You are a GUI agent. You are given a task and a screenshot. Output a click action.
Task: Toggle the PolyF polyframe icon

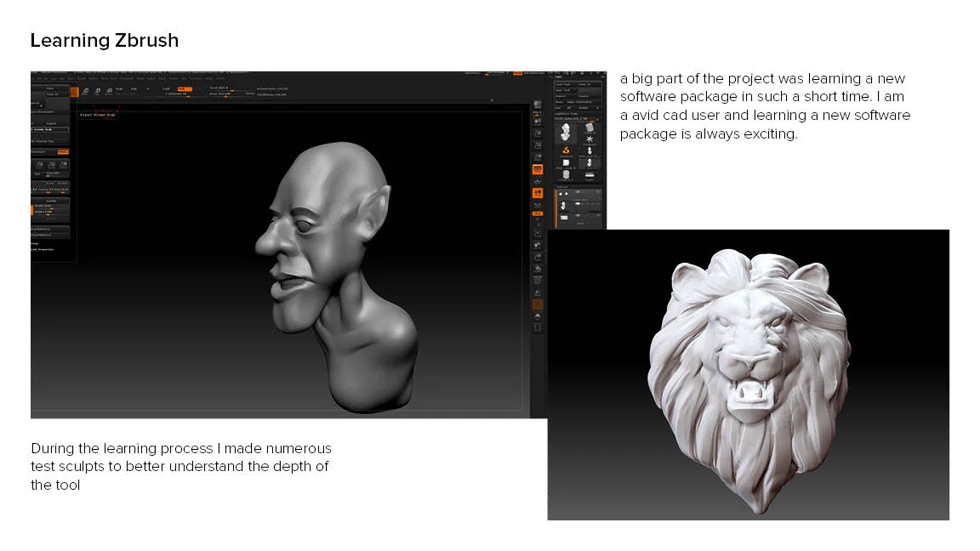tap(538, 281)
